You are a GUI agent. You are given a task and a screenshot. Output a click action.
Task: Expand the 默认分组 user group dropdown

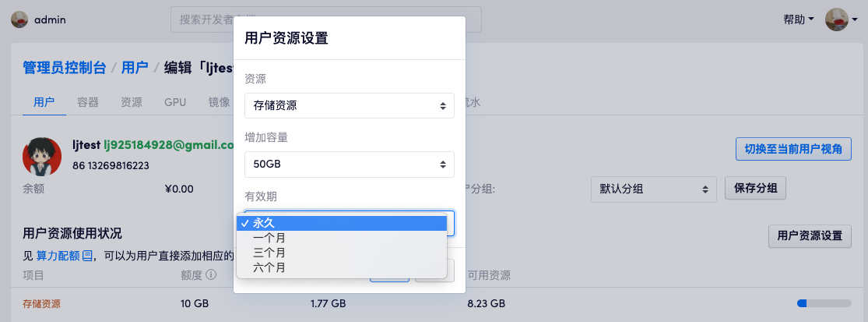coord(653,189)
